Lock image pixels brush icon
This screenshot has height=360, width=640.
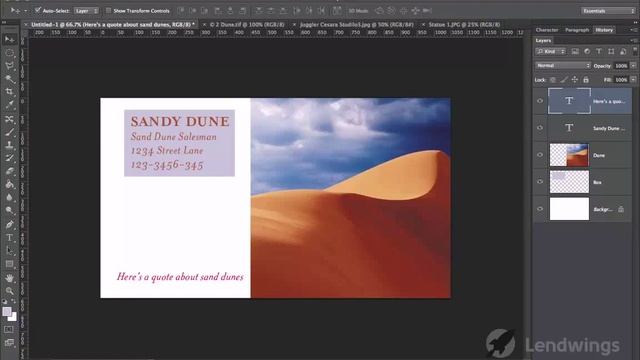pyautogui.click(x=564, y=80)
